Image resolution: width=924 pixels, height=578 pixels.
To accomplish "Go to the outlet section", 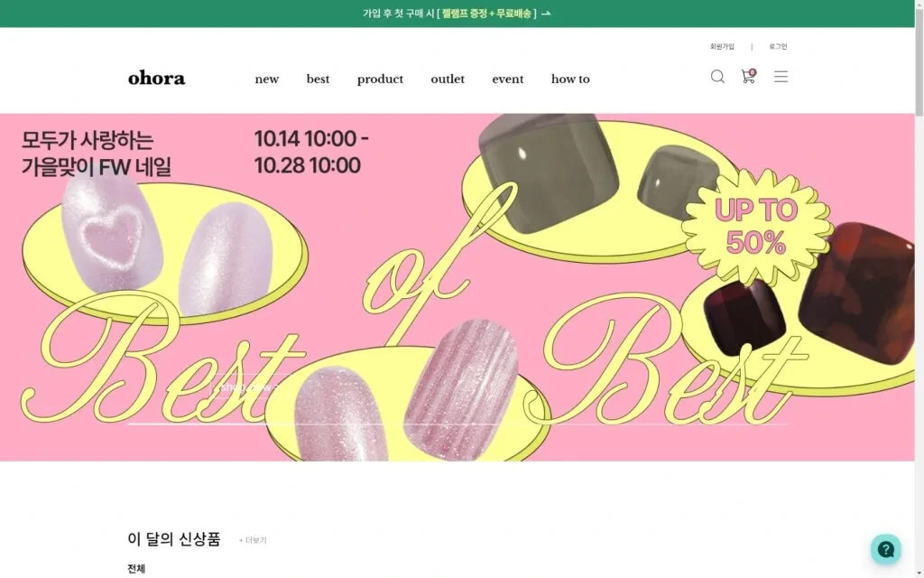I will tap(448, 79).
